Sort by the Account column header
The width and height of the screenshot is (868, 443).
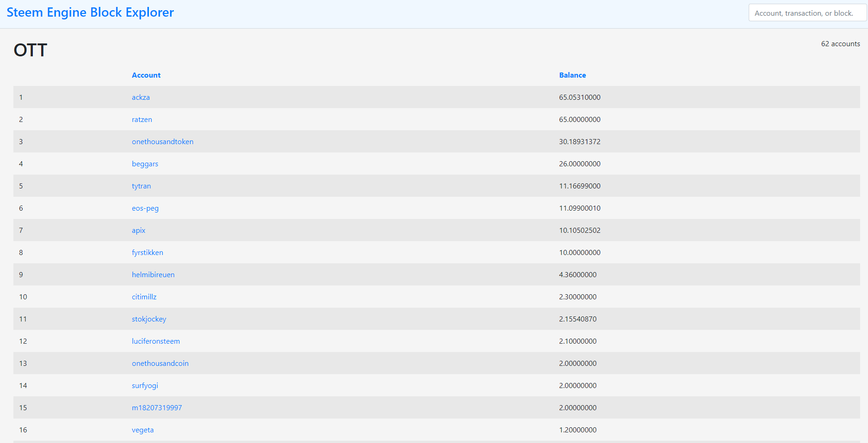coord(146,75)
